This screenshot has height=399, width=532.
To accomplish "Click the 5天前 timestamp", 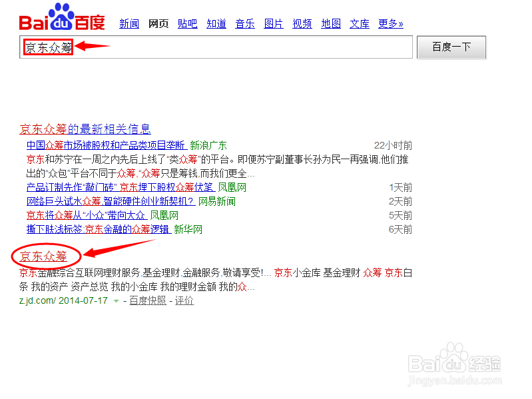I will click(400, 215).
